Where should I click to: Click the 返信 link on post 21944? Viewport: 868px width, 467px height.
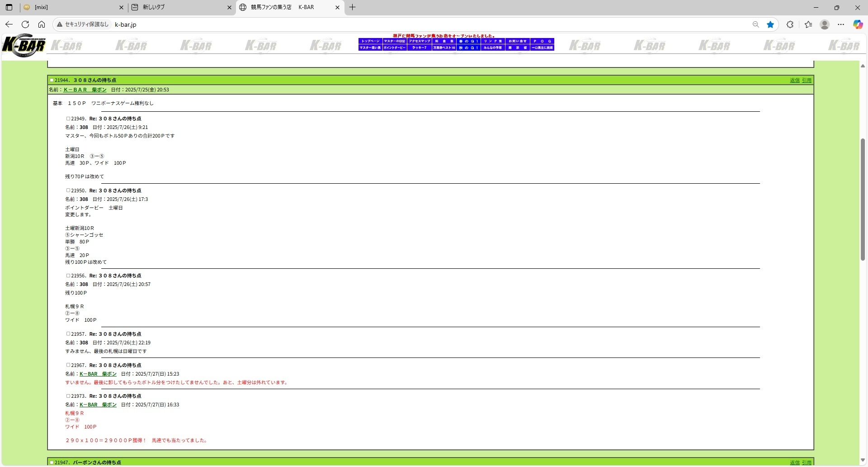coord(794,80)
